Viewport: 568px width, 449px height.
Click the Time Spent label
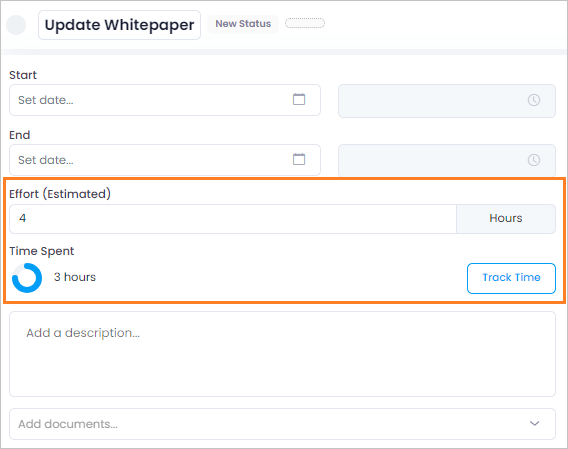click(x=42, y=251)
